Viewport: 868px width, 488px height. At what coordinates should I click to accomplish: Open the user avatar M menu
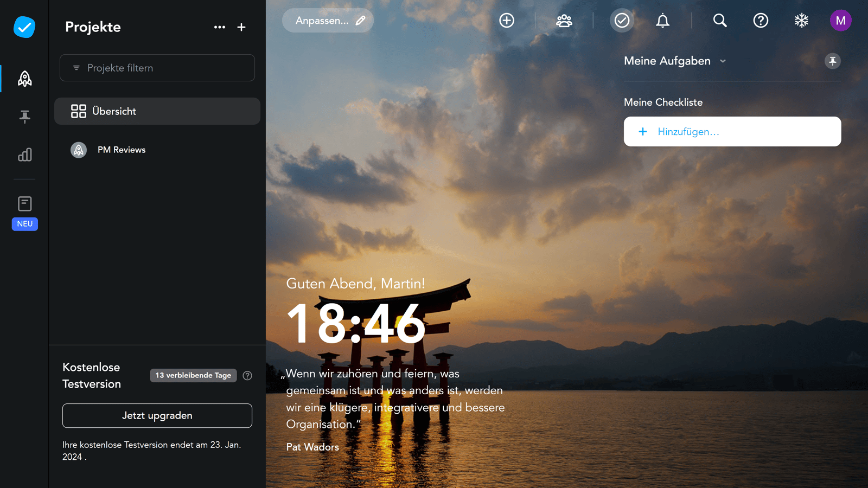coord(840,21)
